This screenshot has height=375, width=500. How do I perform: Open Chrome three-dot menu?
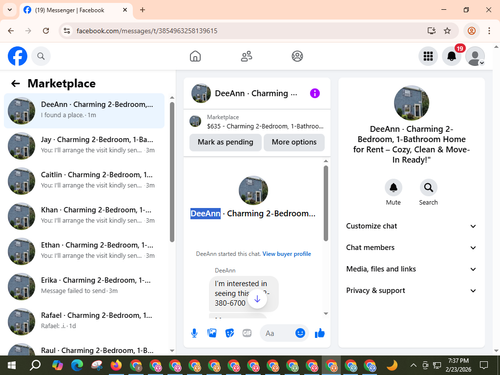(x=489, y=31)
